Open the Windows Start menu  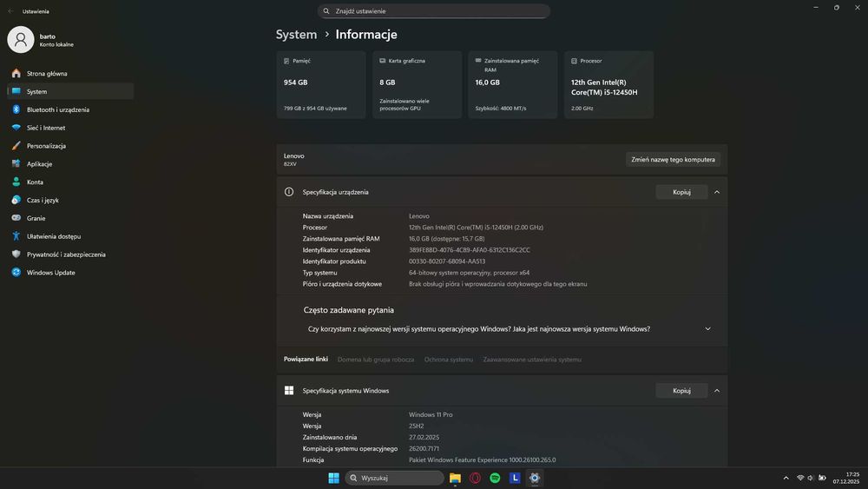334,478
